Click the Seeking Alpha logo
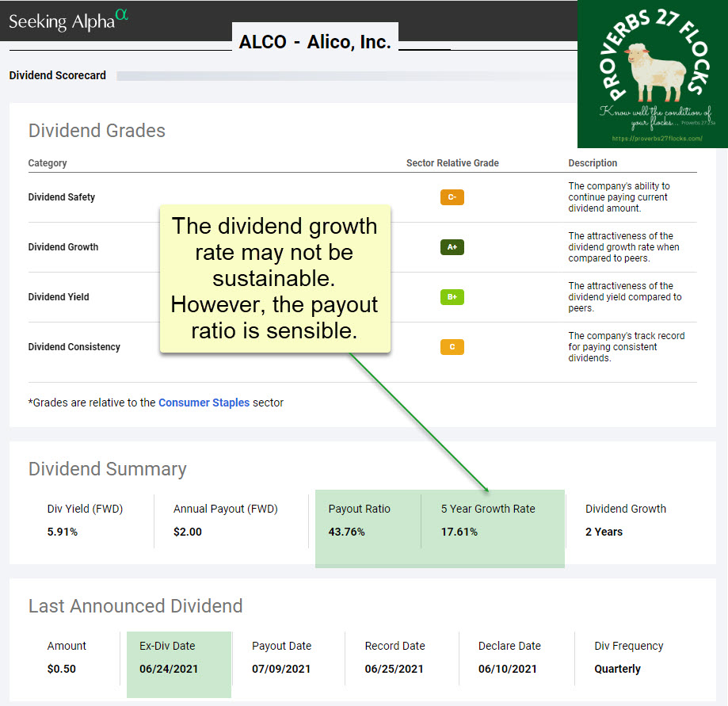 pos(67,21)
